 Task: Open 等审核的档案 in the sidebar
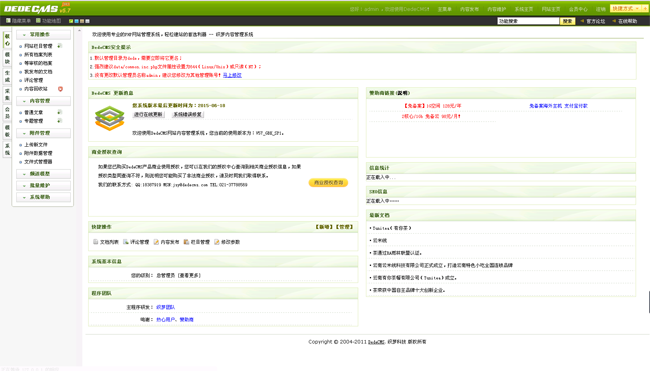[x=38, y=63]
